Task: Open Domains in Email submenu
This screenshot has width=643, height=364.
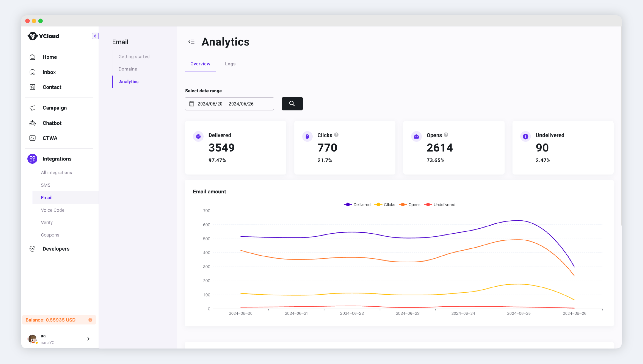Action: click(128, 69)
